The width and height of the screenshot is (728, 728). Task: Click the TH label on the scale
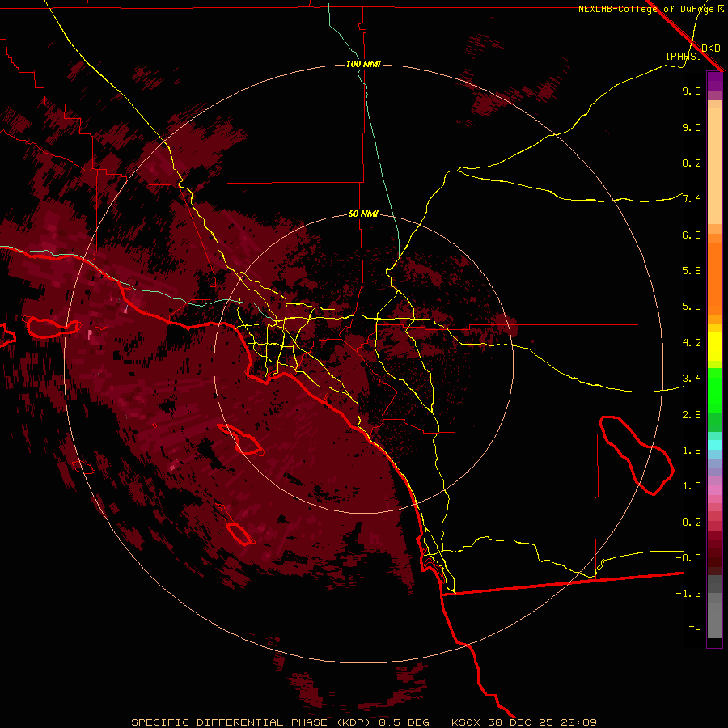(695, 629)
